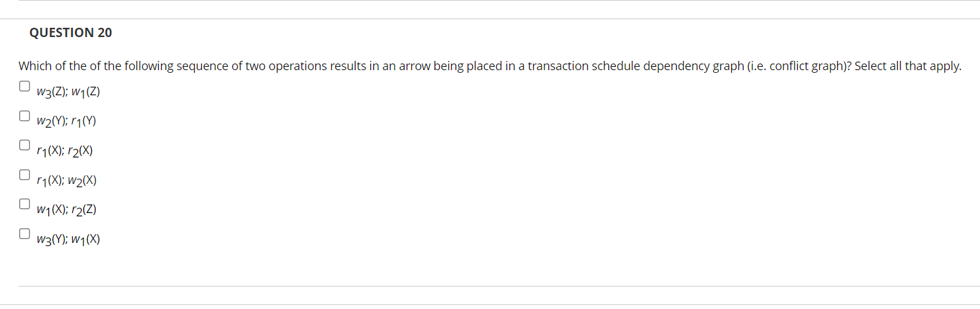The width and height of the screenshot is (980, 309).
Task: Click the w1(X); r2(Z) answer label text
Action: 67,210
